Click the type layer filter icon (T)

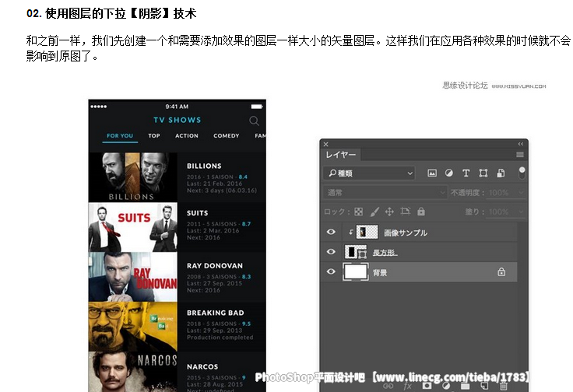click(466, 173)
